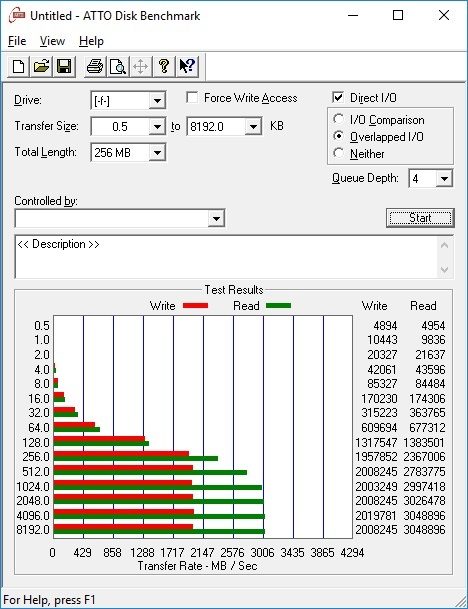
Task: Click the Read value 2367006 for 256.0
Action: pyautogui.click(x=424, y=457)
